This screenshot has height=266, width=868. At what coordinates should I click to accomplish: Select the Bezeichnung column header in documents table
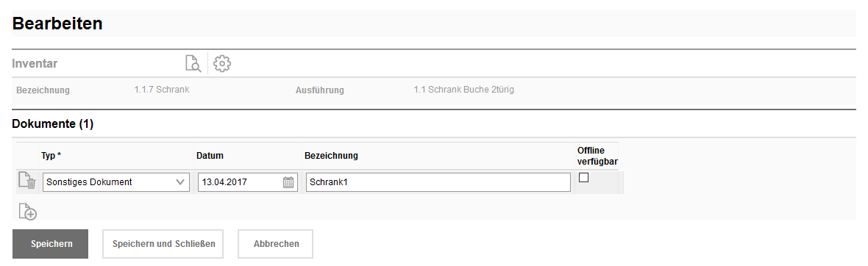[x=331, y=156]
